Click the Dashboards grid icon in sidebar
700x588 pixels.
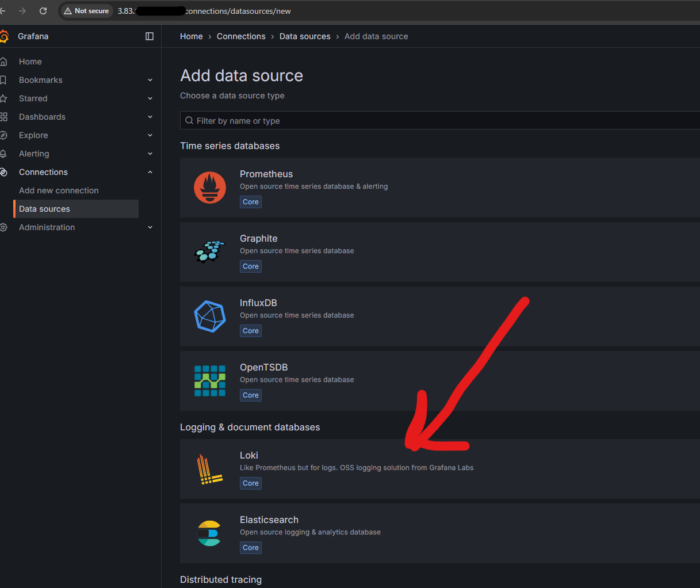tap(3, 117)
